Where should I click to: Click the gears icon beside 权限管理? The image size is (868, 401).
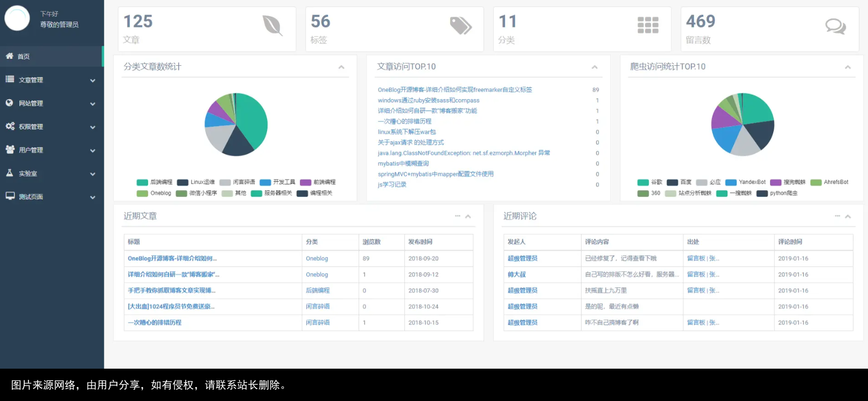point(10,126)
